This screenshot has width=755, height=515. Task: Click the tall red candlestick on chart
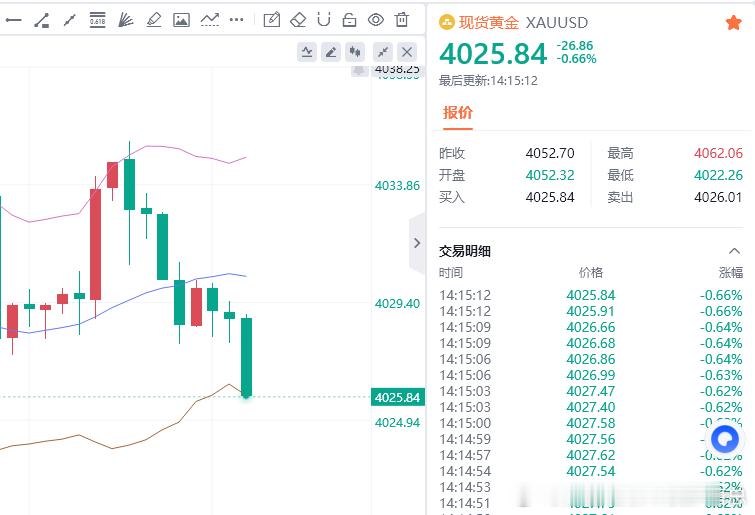(95, 245)
